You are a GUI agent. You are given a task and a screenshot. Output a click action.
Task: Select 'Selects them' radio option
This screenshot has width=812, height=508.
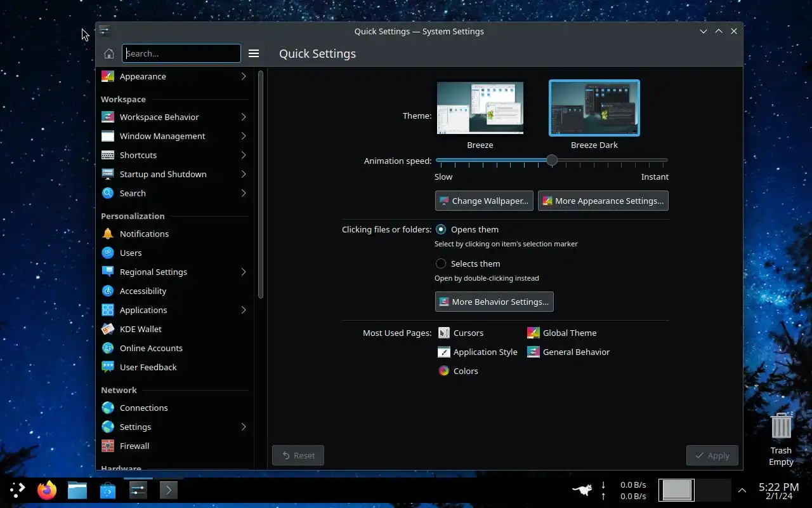click(441, 264)
